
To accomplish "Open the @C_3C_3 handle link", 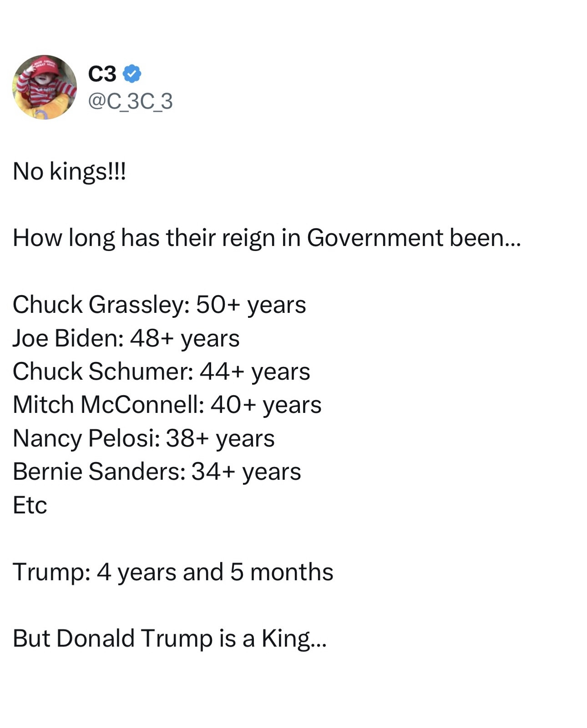I will [x=130, y=101].
